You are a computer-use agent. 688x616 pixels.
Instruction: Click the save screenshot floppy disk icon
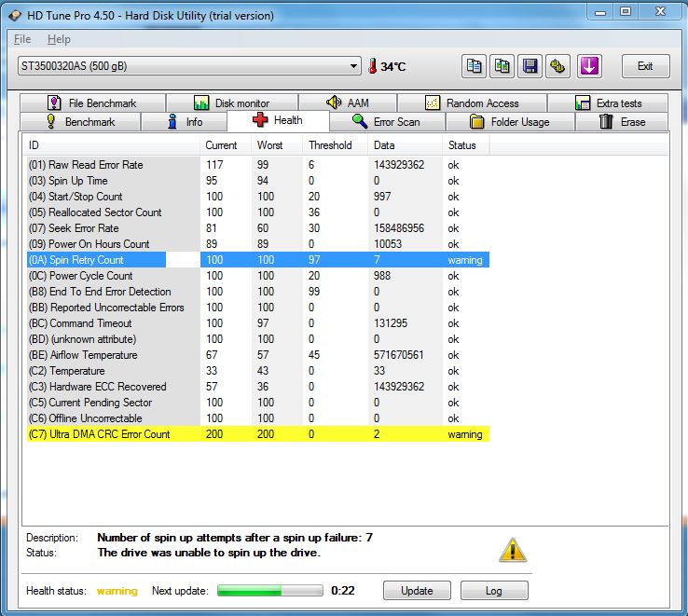point(530,66)
